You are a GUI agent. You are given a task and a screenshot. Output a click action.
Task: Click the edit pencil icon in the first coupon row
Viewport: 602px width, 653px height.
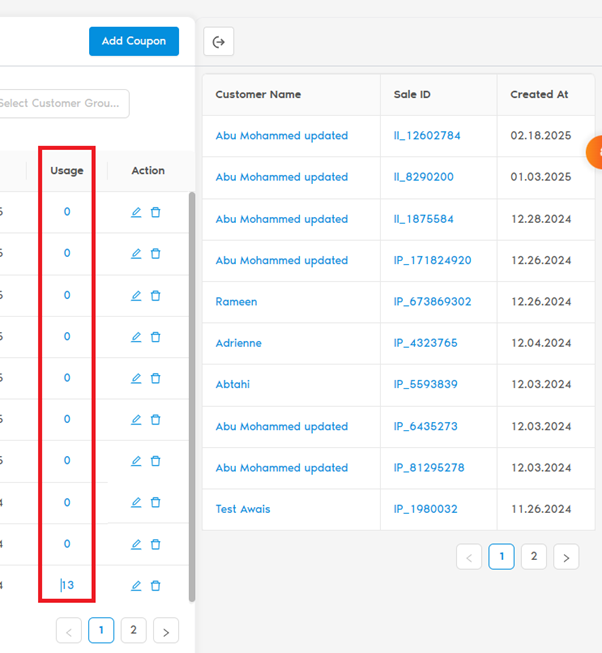pos(136,212)
